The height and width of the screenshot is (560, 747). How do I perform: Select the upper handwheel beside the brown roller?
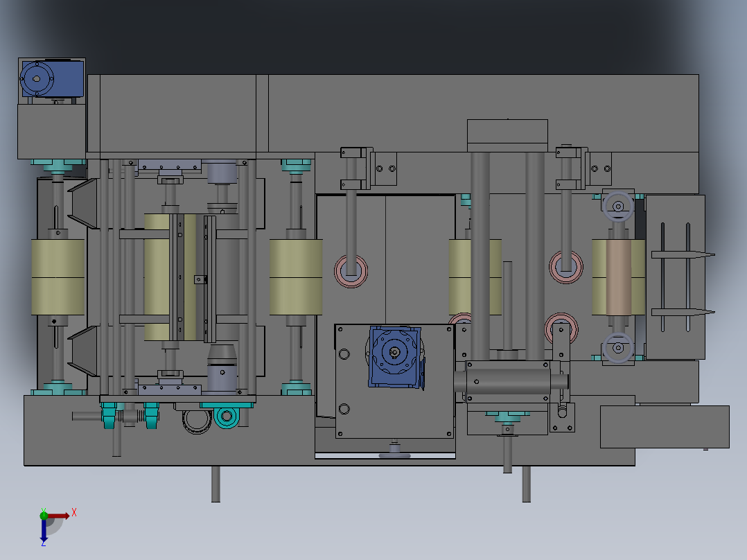[x=618, y=207]
